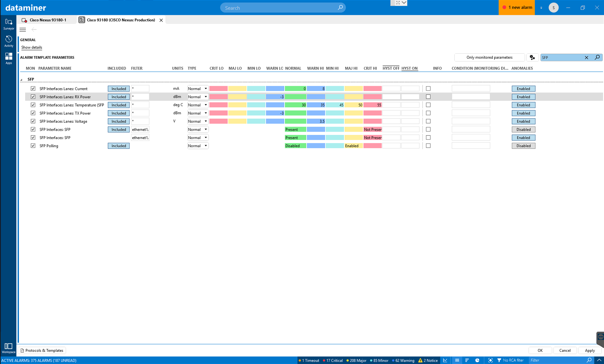
Task: Click the HYST ON column header
Action: click(409, 68)
